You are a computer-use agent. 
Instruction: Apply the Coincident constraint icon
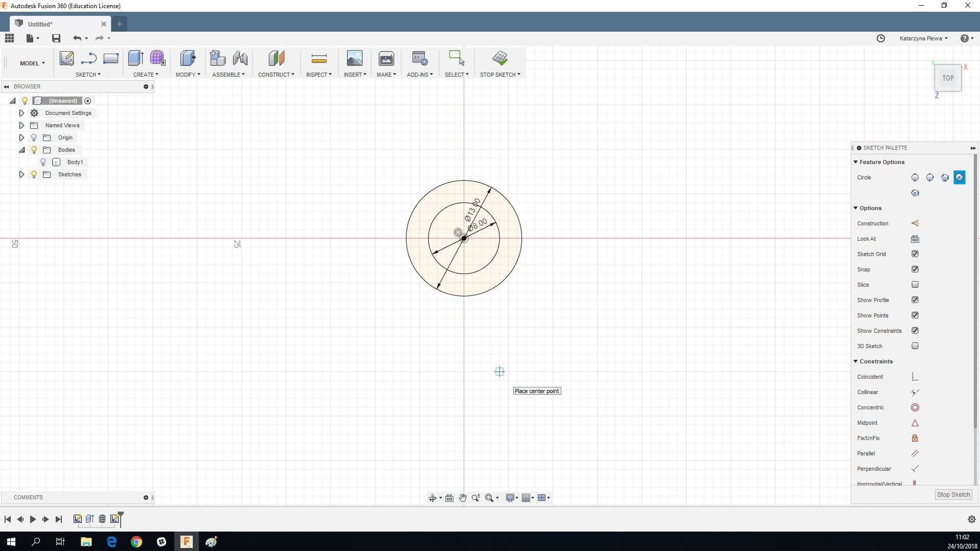915,377
